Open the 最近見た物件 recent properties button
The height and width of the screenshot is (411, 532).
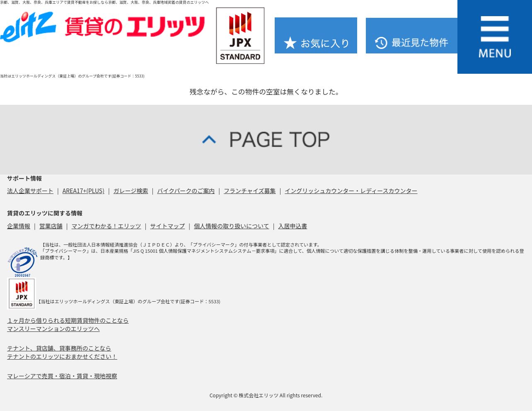411,36
